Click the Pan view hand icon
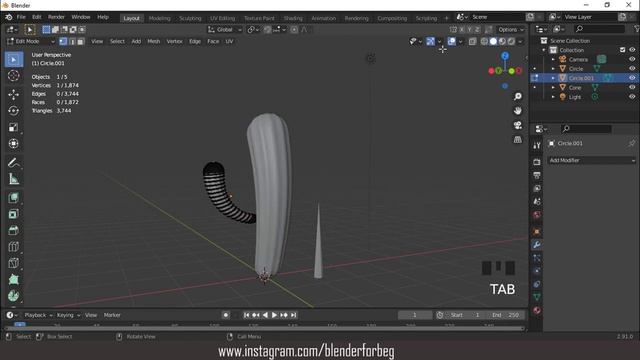The image size is (640, 360). pos(518,111)
